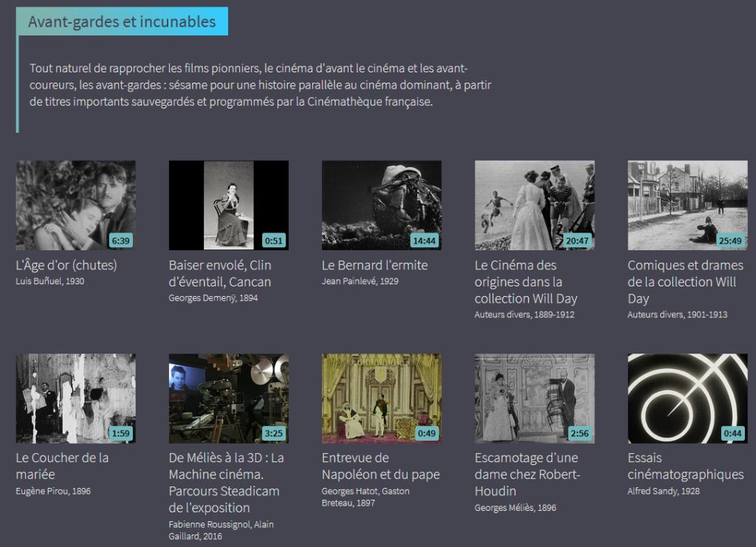Click the 14:44 duration badge

click(425, 241)
